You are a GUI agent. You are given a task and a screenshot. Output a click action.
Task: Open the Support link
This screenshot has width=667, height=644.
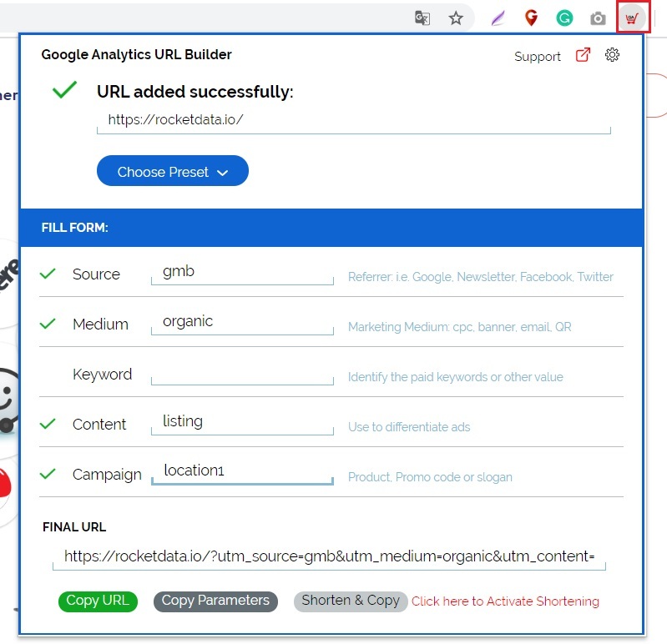pyautogui.click(x=538, y=57)
